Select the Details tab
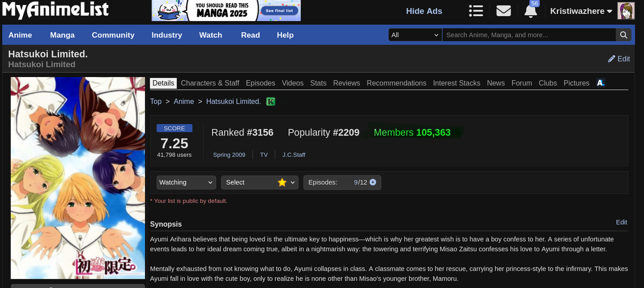This screenshot has height=288, width=644. (164, 83)
